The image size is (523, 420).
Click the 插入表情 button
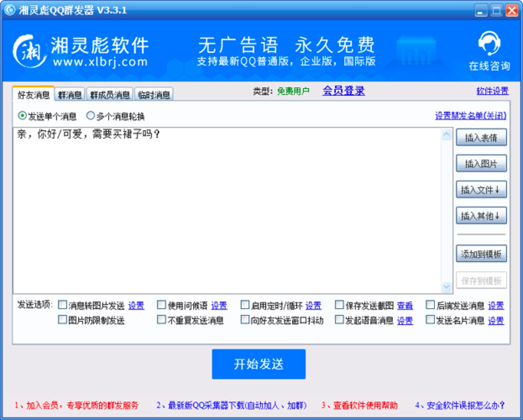[481, 138]
